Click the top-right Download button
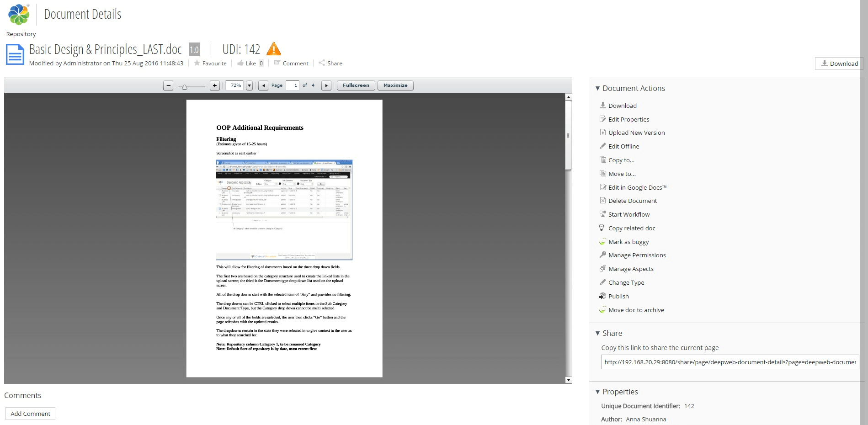Screen dimensions: 868x425 point(839,64)
